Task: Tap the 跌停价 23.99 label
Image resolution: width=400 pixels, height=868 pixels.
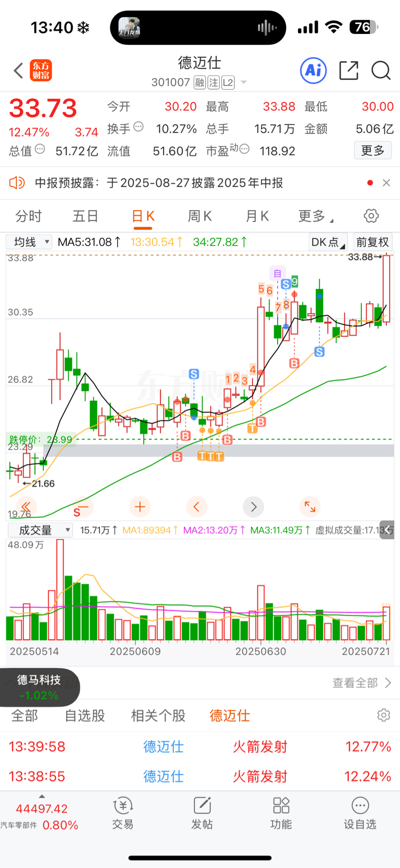Action: (41, 439)
